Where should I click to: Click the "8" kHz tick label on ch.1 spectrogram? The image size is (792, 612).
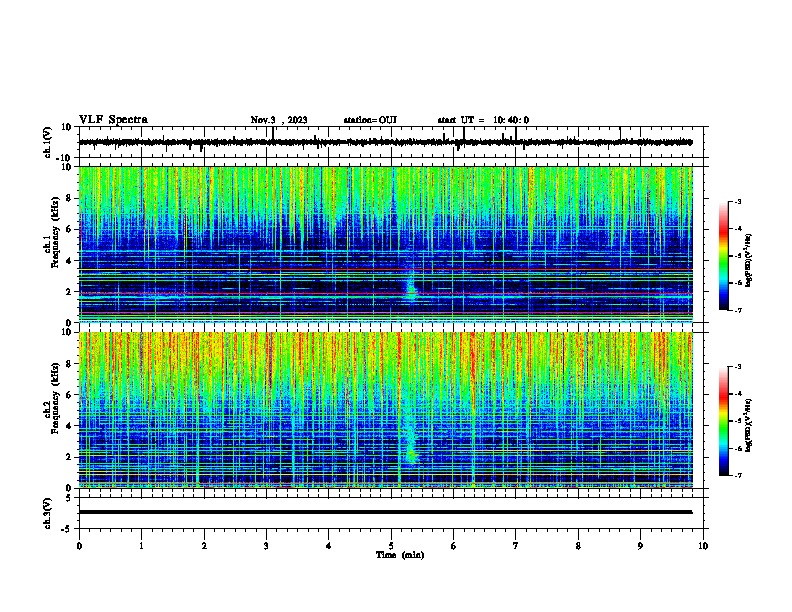coord(69,198)
